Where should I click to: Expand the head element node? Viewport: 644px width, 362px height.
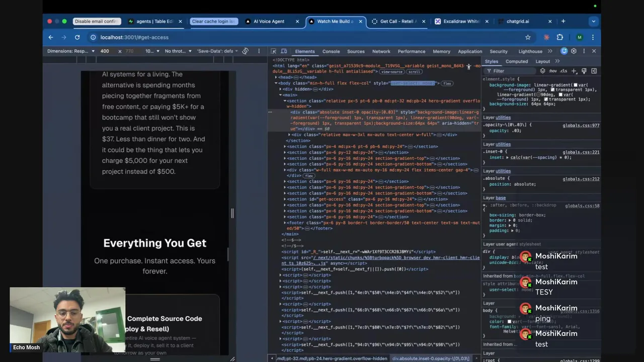(x=276, y=77)
